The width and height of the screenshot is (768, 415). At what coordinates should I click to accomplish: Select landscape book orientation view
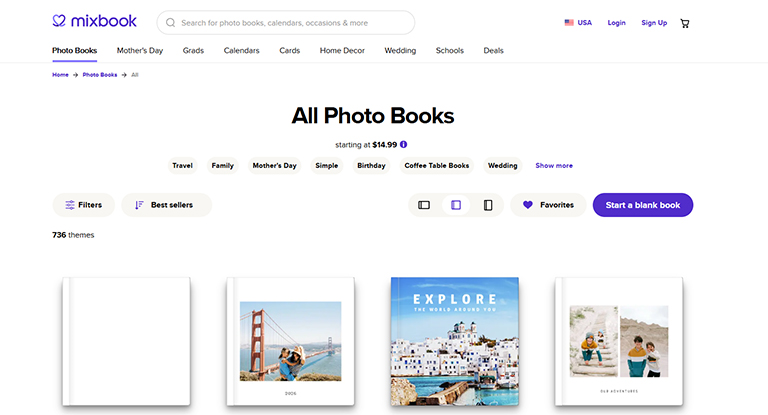click(424, 205)
